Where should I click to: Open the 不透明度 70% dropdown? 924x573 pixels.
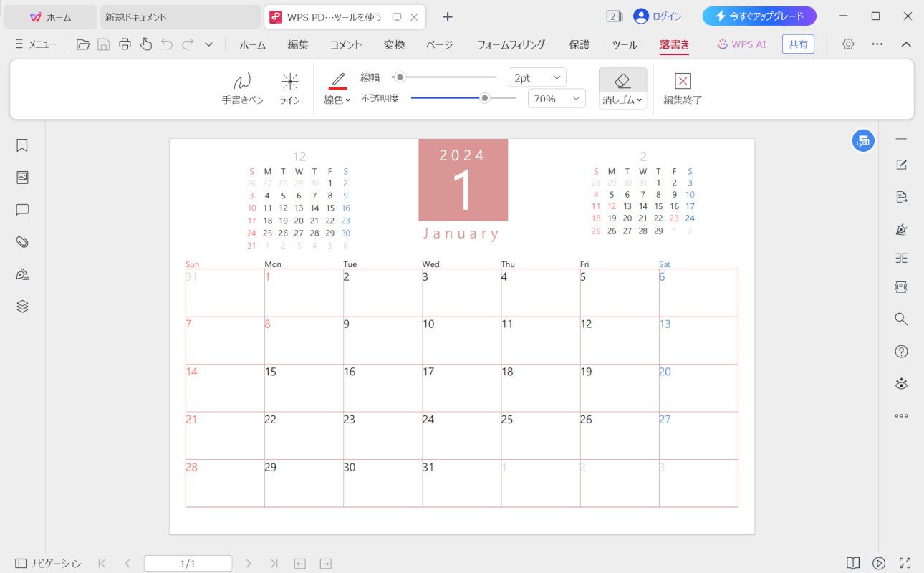[557, 99]
